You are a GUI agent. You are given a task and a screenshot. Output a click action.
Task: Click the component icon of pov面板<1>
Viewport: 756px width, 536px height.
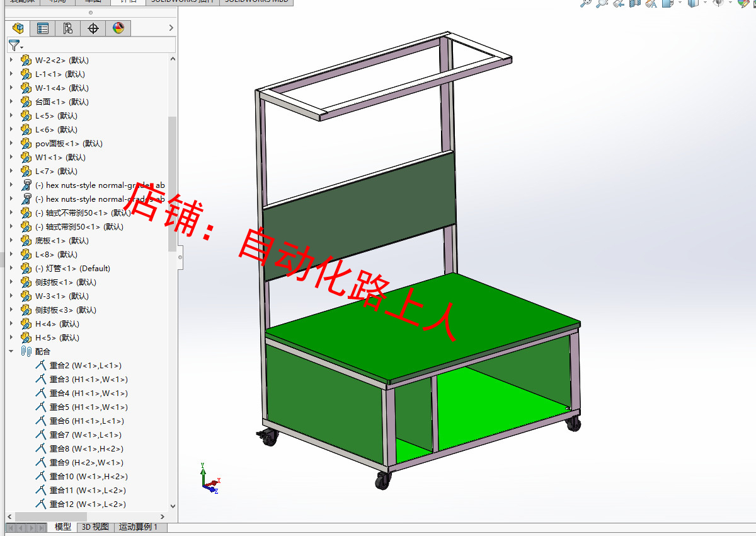pyautogui.click(x=26, y=144)
